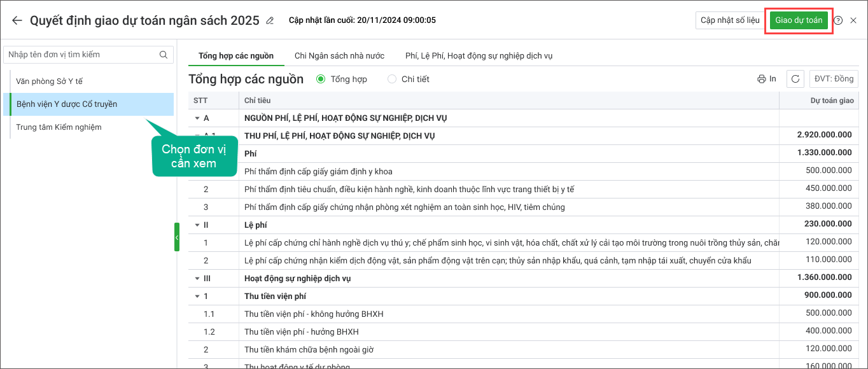Print using the In printer icon
Image resolution: width=868 pixels, height=369 pixels.
tap(767, 79)
